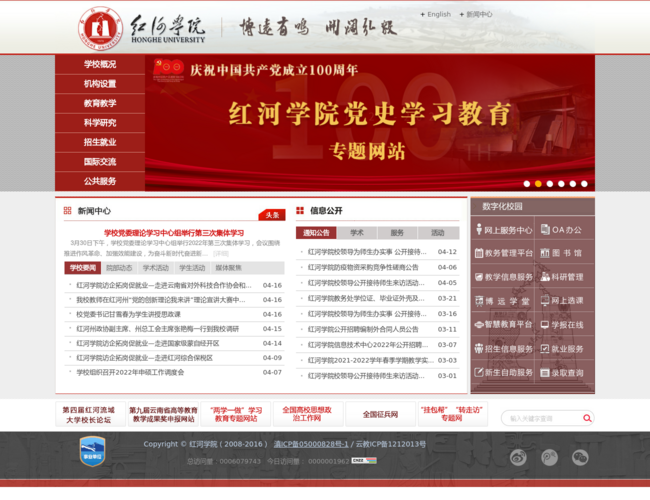Expand the 学校概况 navigation menu
Image resolution: width=650 pixels, height=500 pixels.
coord(100,64)
